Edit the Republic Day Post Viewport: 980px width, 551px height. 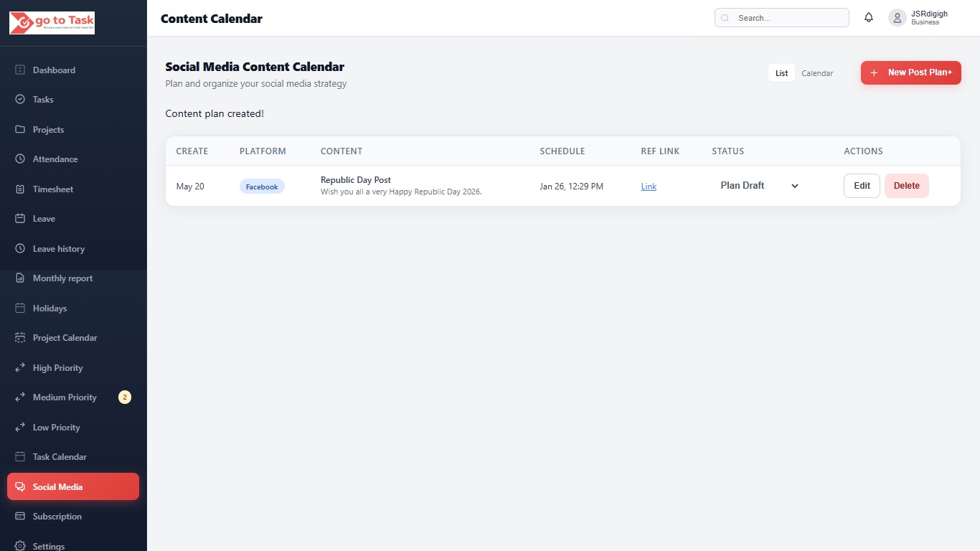tap(862, 186)
